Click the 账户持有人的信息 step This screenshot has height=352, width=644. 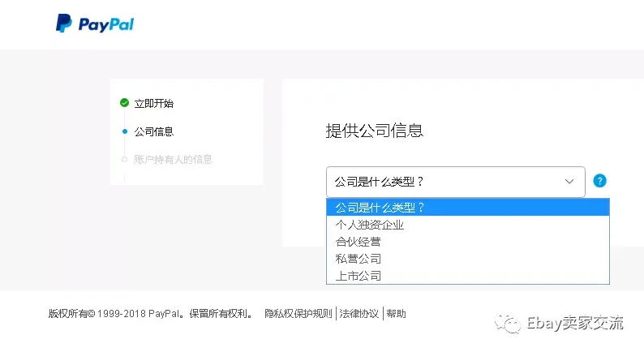(173, 159)
